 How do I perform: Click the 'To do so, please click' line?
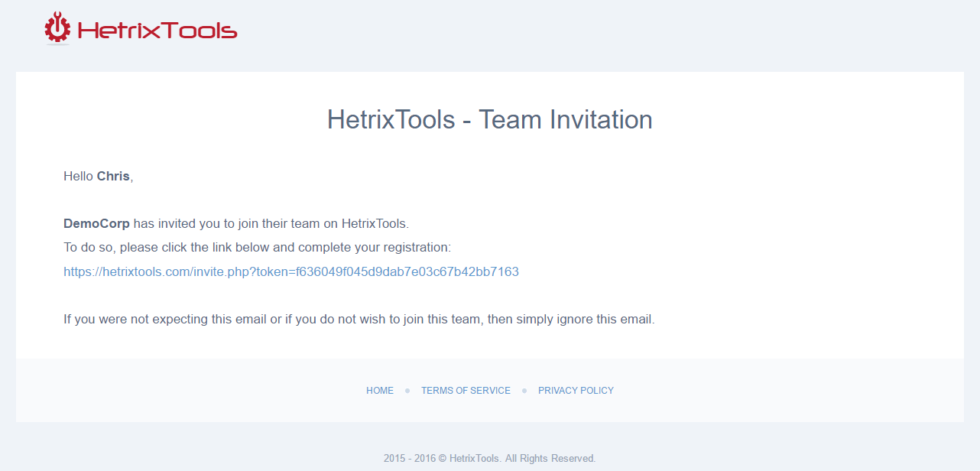258,248
